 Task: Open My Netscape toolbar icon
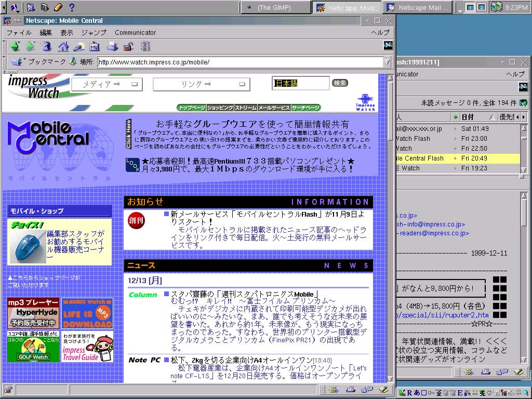click(x=95, y=47)
